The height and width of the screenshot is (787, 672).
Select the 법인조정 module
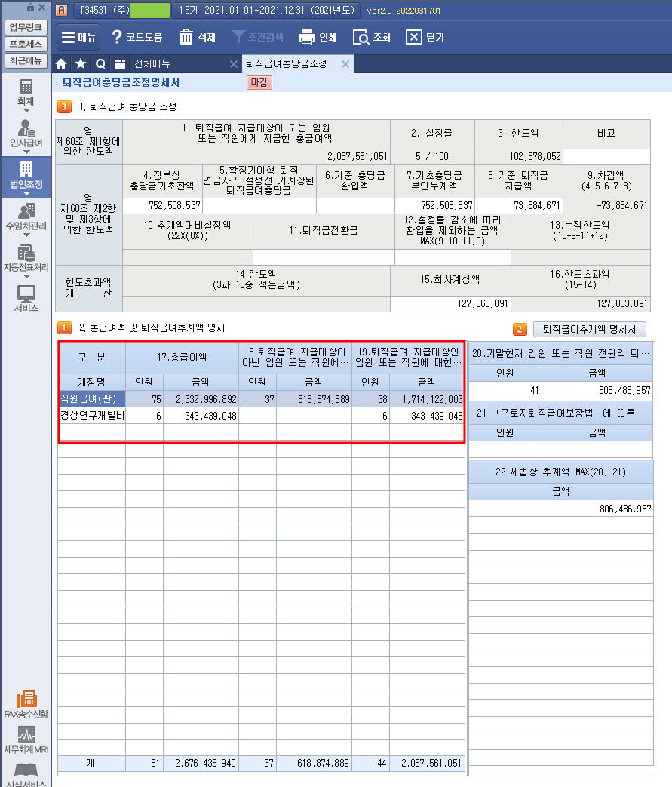[26, 176]
